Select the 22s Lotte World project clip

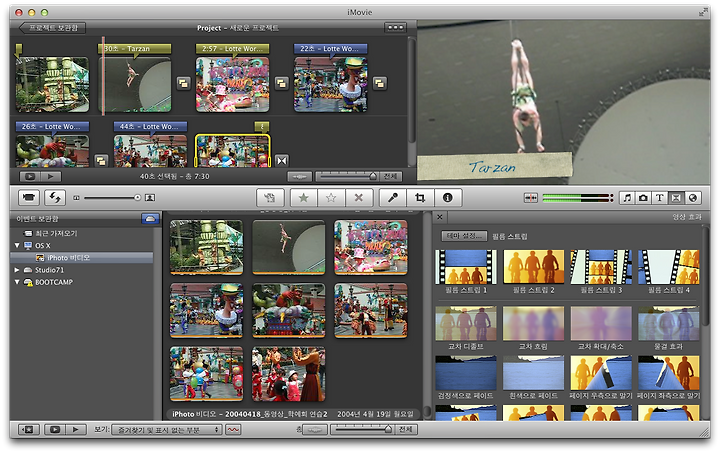click(331, 84)
